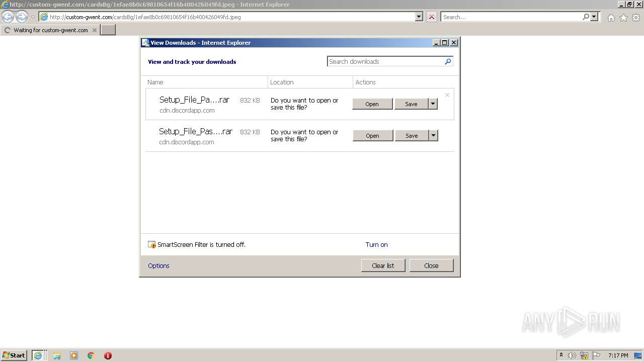644x362 pixels.
Task: Click magnifier icon in Search downloads box
Action: (x=448, y=61)
